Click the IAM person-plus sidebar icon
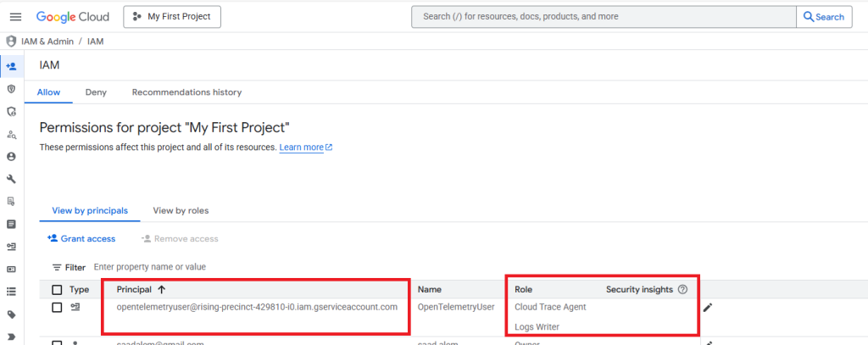Viewport: 868px width, 345px height. click(11, 65)
